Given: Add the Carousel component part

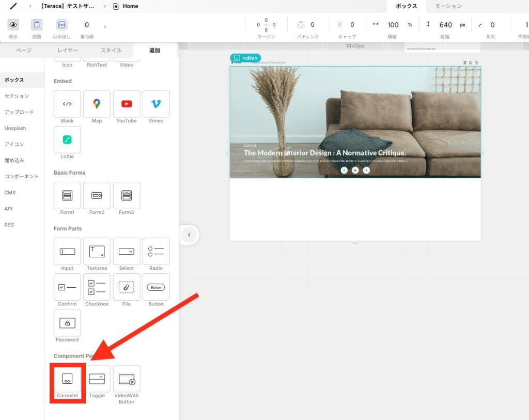Looking at the screenshot, I should (67, 379).
